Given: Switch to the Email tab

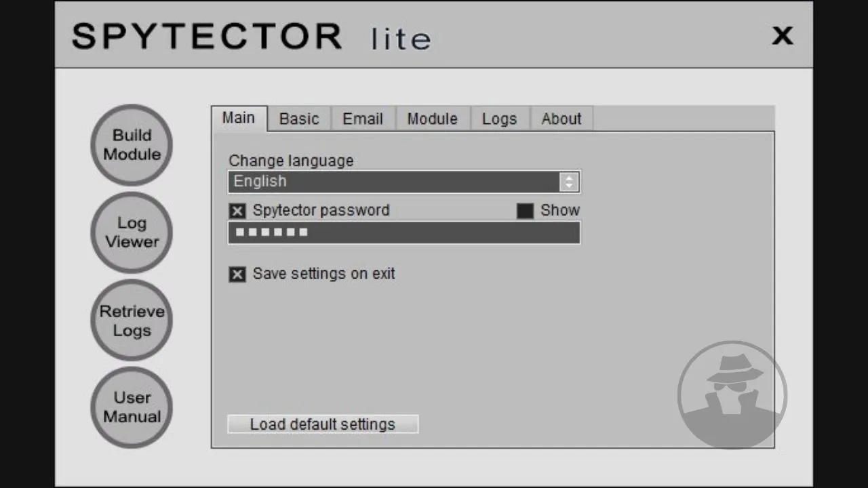Looking at the screenshot, I should point(363,119).
